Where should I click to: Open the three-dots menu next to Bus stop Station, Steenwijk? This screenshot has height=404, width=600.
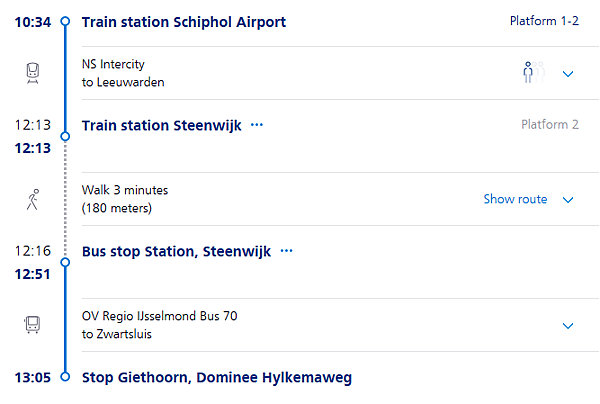(x=287, y=251)
